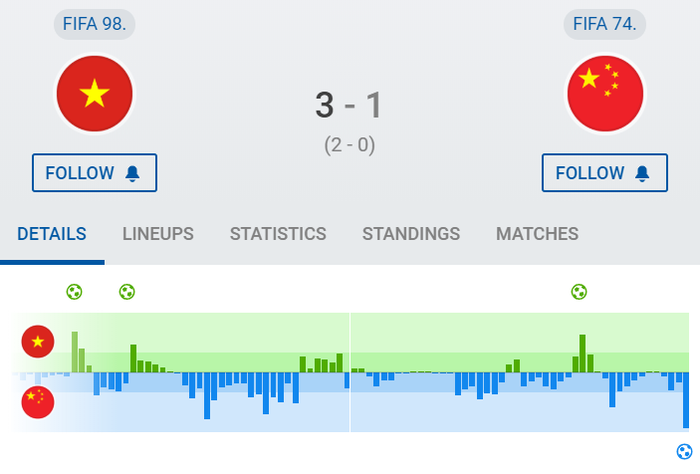This screenshot has height=474, width=700.
Task: Switch to the Lineups tab
Action: [158, 234]
